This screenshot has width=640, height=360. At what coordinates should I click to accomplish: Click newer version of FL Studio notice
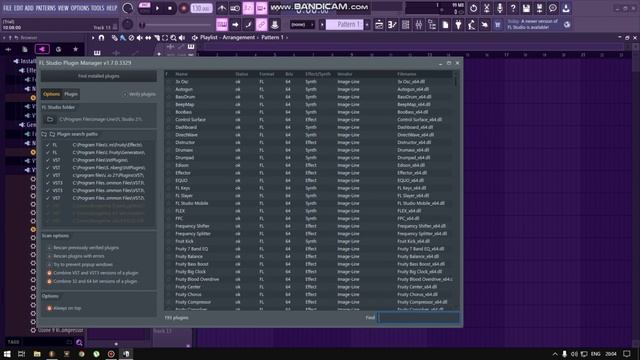click(x=534, y=24)
